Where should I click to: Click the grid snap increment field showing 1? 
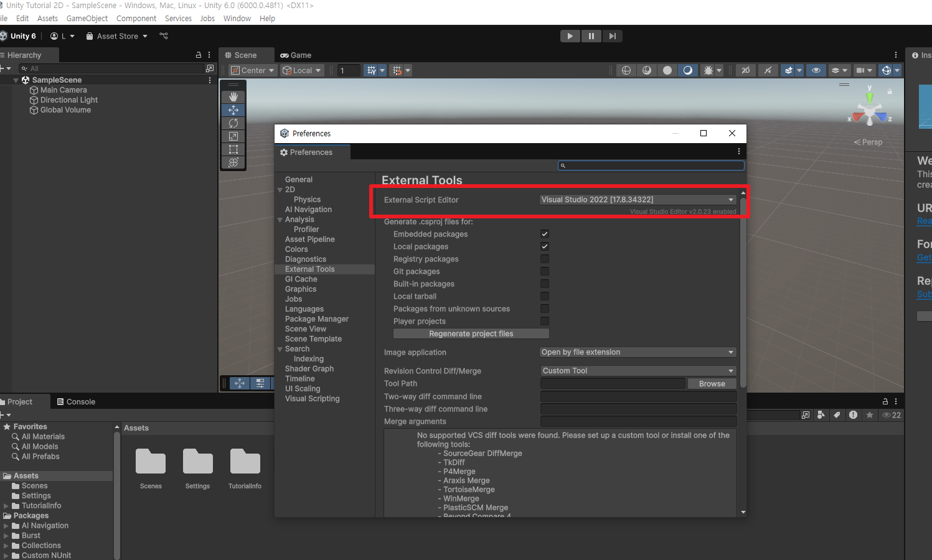pos(349,70)
